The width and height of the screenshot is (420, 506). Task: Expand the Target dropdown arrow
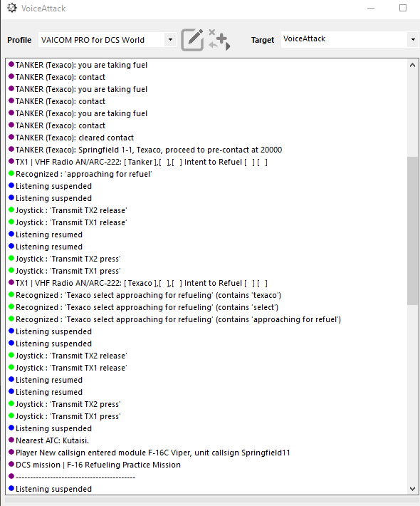413,40
